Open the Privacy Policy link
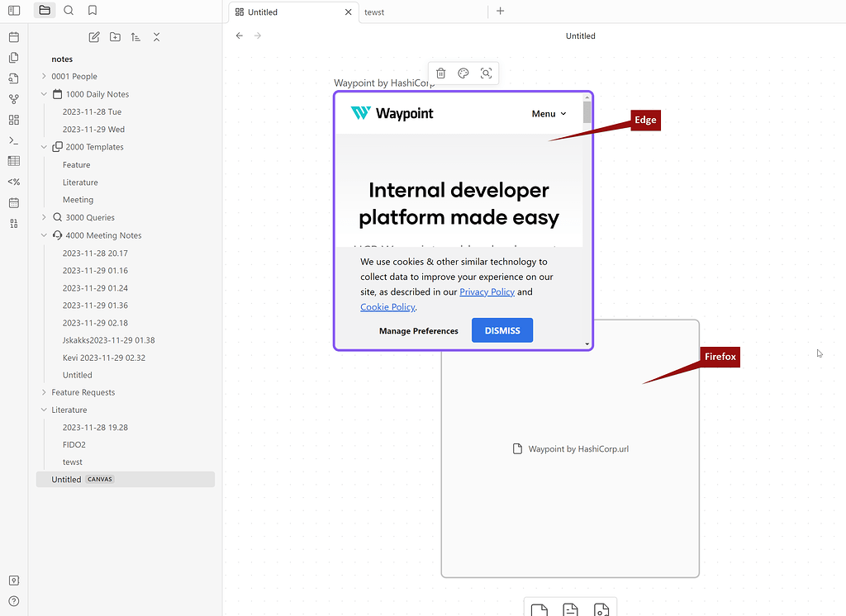 point(487,291)
